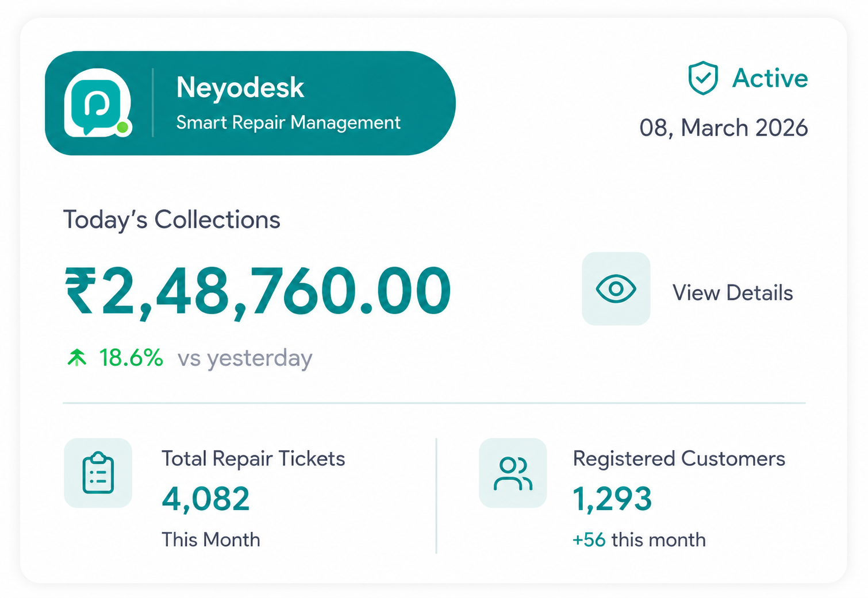Click the Neyodesk brand name

tap(240, 87)
